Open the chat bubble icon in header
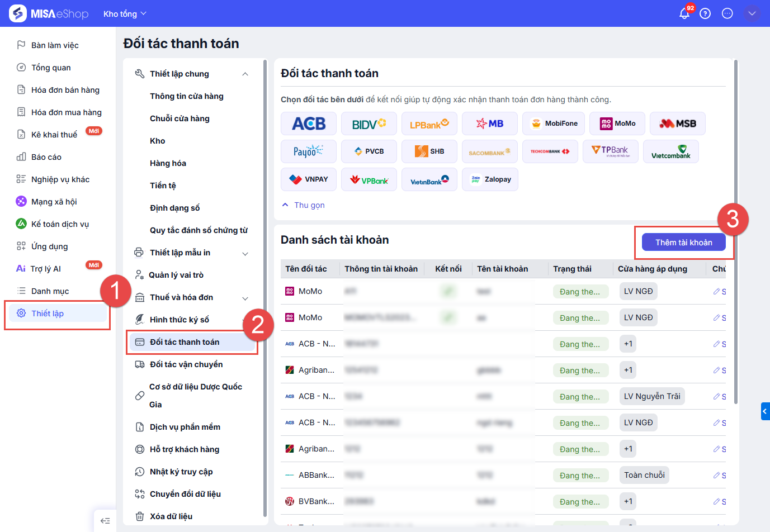The width and height of the screenshot is (770, 532). 728,13
